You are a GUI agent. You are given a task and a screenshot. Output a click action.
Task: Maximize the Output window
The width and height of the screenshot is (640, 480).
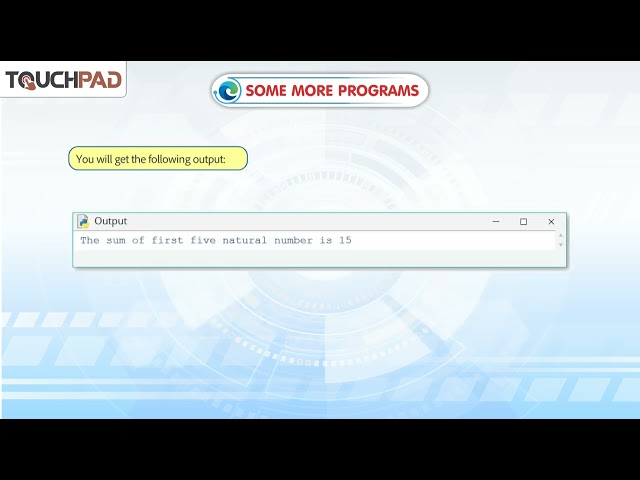coord(523,221)
